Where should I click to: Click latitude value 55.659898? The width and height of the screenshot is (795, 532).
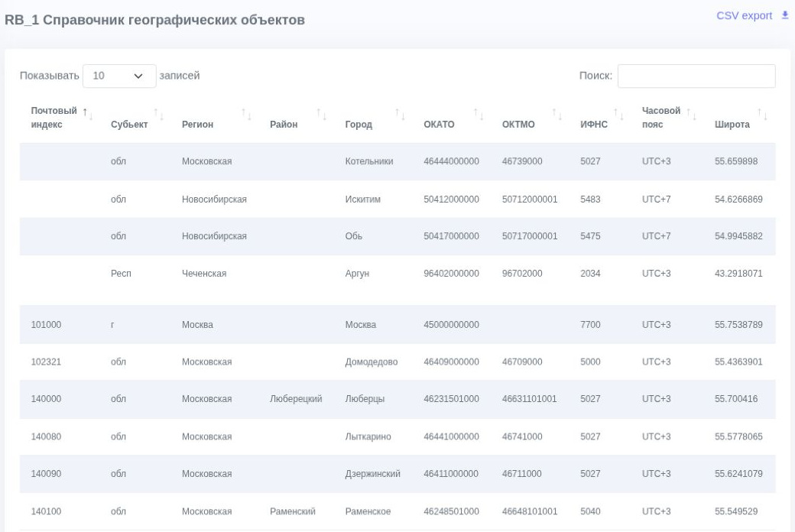click(736, 161)
